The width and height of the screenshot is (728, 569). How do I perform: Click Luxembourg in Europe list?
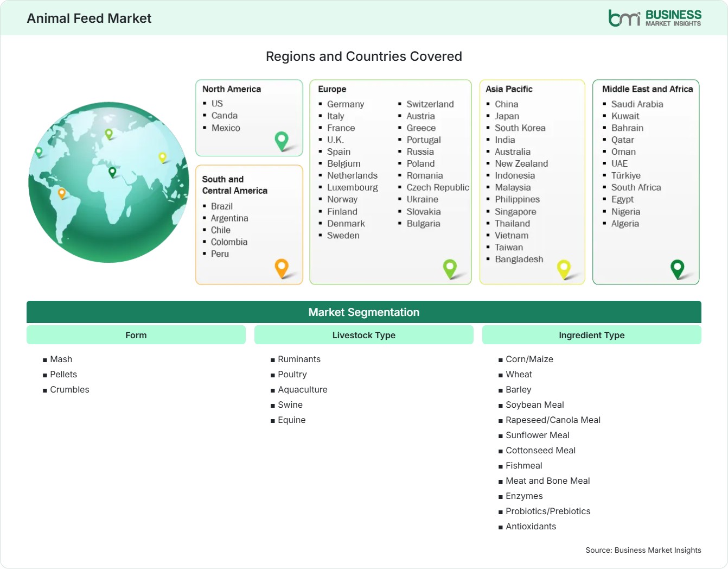coord(353,188)
